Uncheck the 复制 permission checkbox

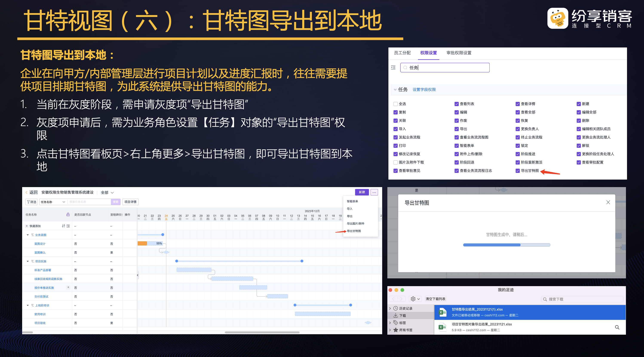point(396,112)
